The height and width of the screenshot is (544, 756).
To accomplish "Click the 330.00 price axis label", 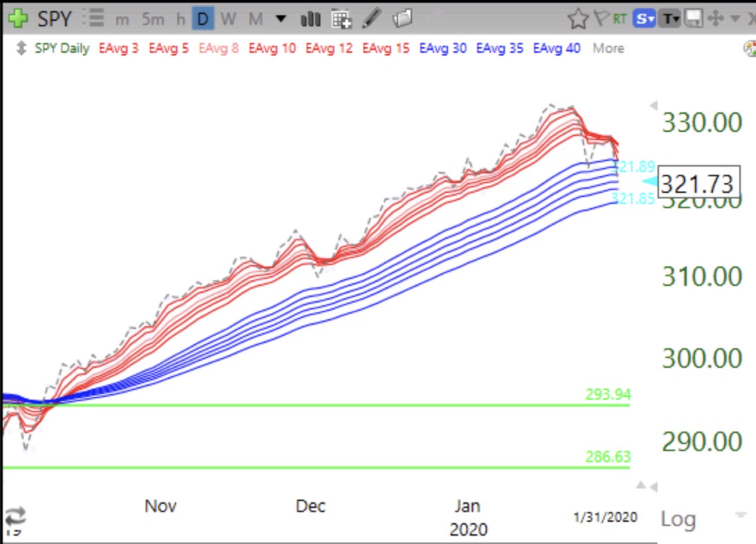I will (702, 122).
